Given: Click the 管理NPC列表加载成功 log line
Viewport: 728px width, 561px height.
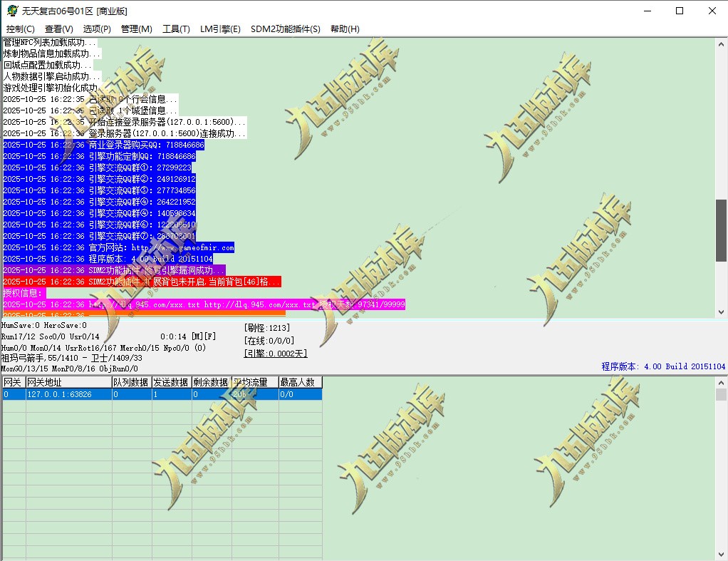Looking at the screenshot, I should [50, 42].
